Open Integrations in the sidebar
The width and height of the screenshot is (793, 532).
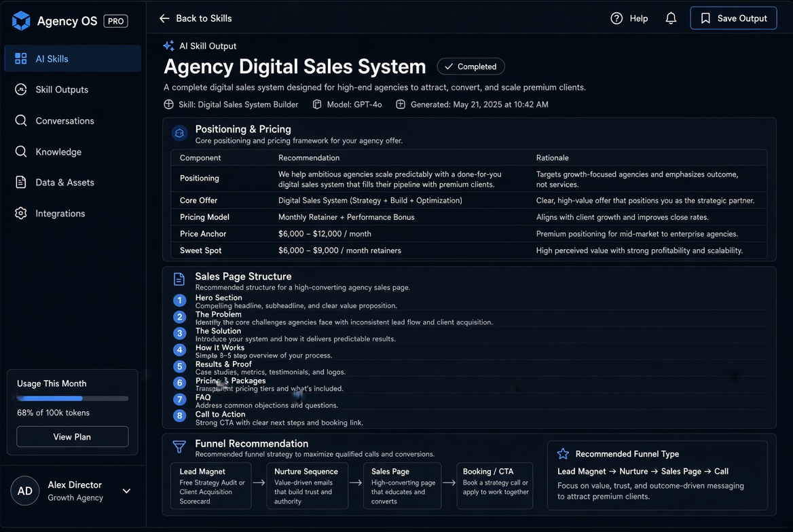click(x=73, y=213)
